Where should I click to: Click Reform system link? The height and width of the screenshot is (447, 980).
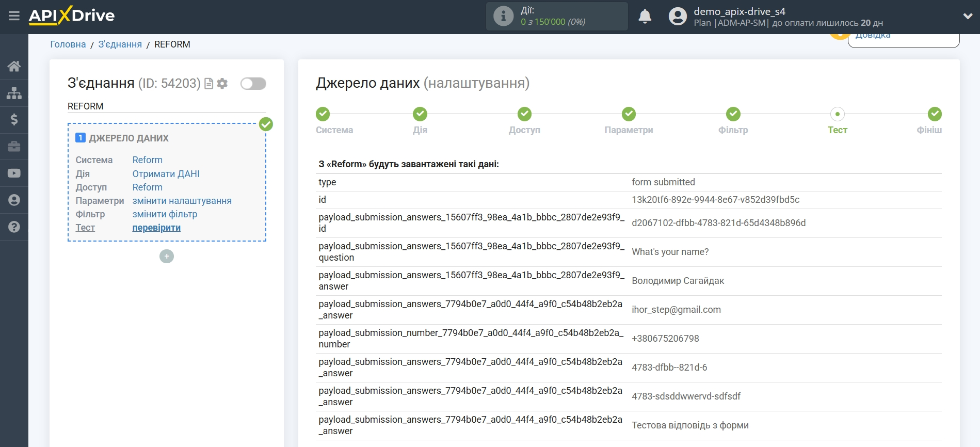[148, 160]
